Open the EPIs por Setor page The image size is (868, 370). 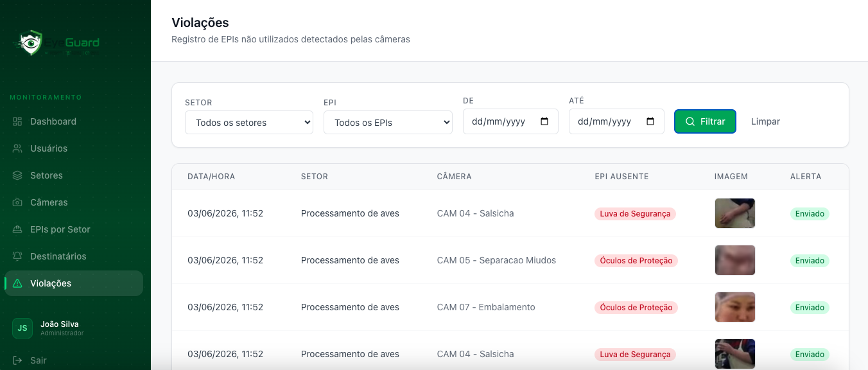[74, 229]
